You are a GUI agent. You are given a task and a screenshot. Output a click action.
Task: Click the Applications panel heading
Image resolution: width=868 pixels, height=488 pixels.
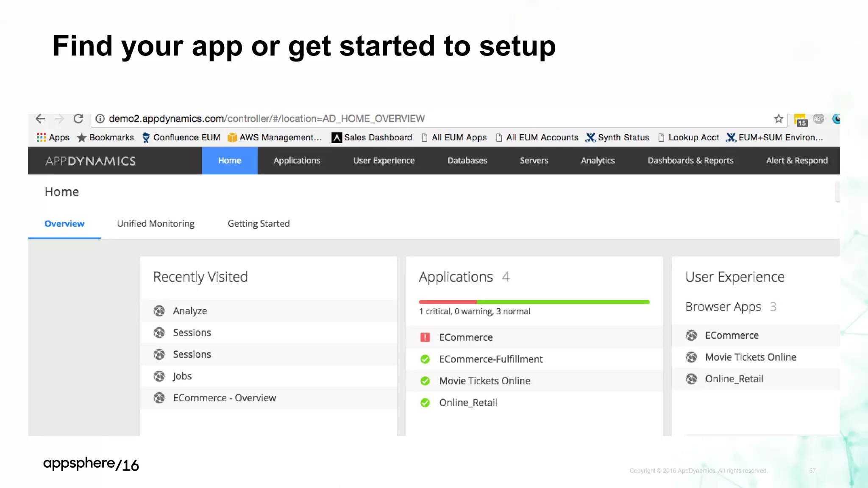click(x=456, y=277)
